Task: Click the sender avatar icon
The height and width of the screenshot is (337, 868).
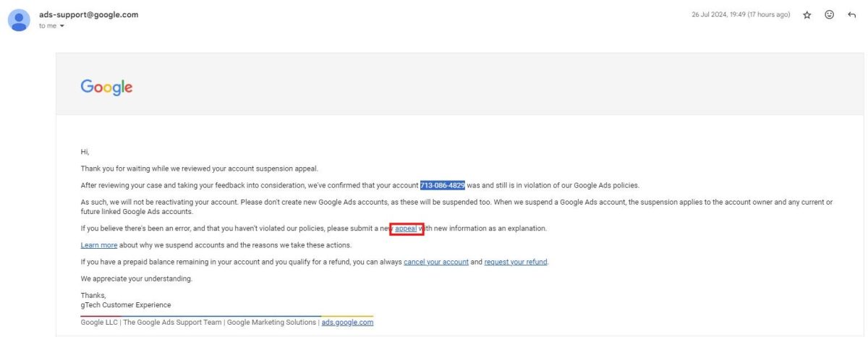Action: [19, 20]
